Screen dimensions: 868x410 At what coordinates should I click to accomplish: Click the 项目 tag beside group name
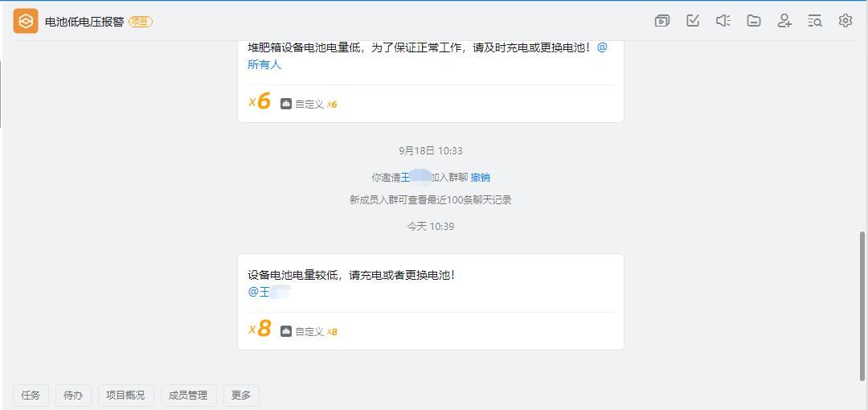click(x=141, y=22)
